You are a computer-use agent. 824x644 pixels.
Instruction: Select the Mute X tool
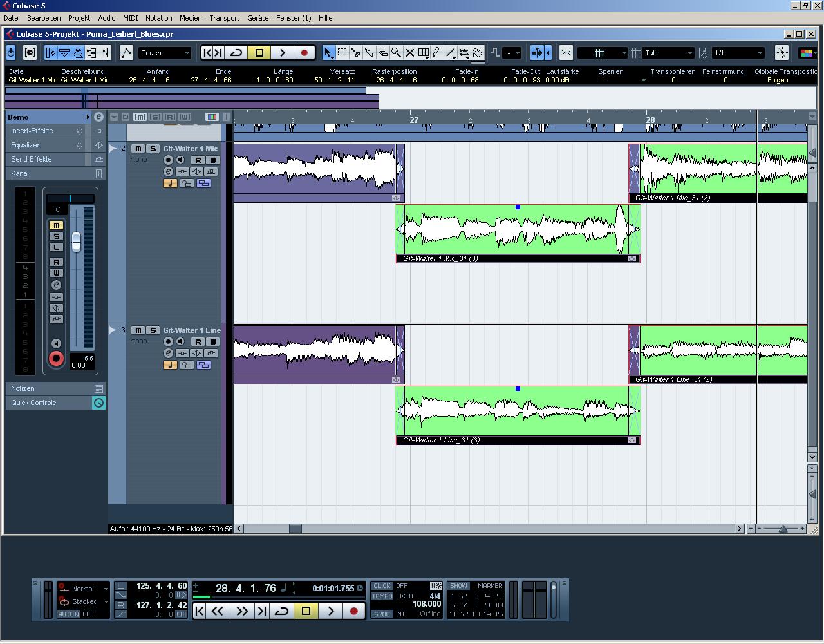[409, 53]
